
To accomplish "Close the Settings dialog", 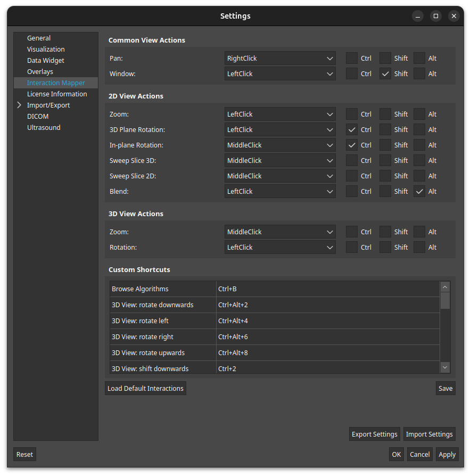I will pyautogui.click(x=453, y=16).
